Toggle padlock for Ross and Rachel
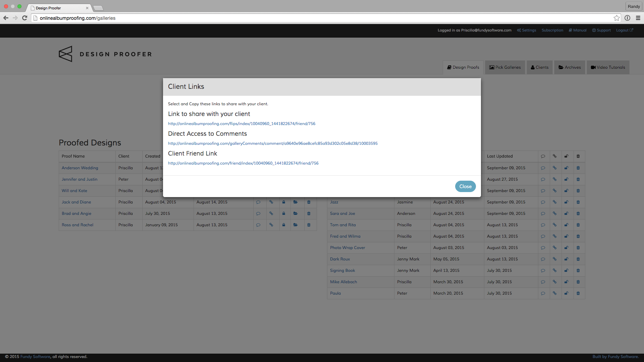The height and width of the screenshot is (362, 644). pyautogui.click(x=283, y=225)
